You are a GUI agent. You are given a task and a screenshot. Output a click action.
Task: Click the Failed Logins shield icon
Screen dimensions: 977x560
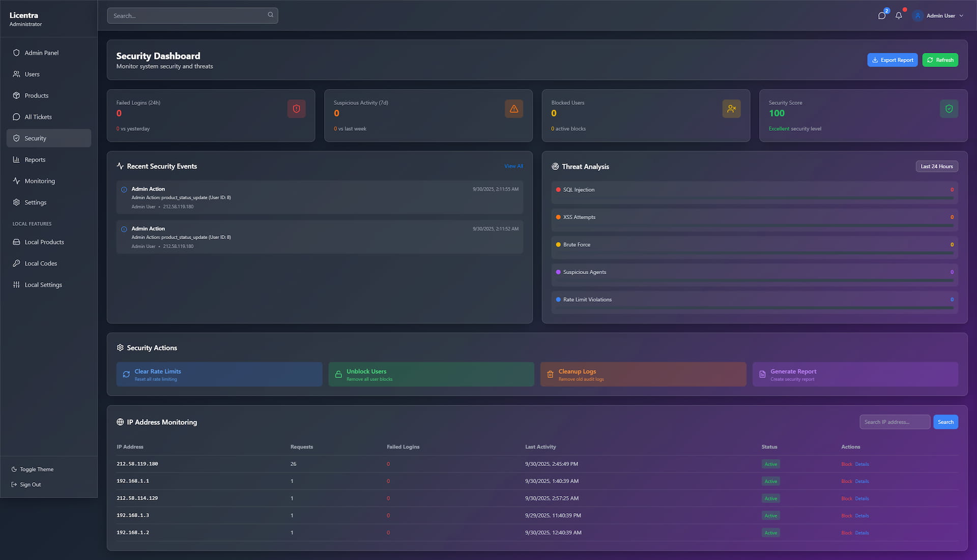[296, 109]
